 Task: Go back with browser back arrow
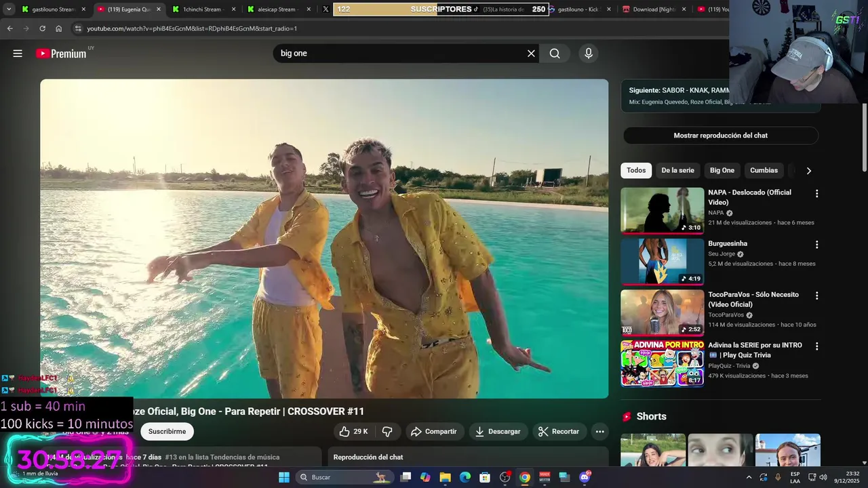pos(9,28)
